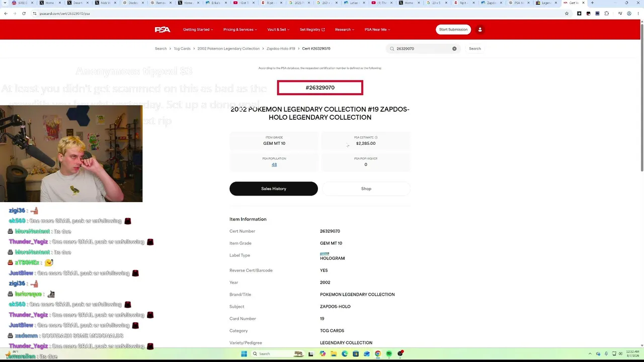Open Zapdos-Holo #19 breadcrumb link
The height and width of the screenshot is (362, 644).
coord(281,49)
